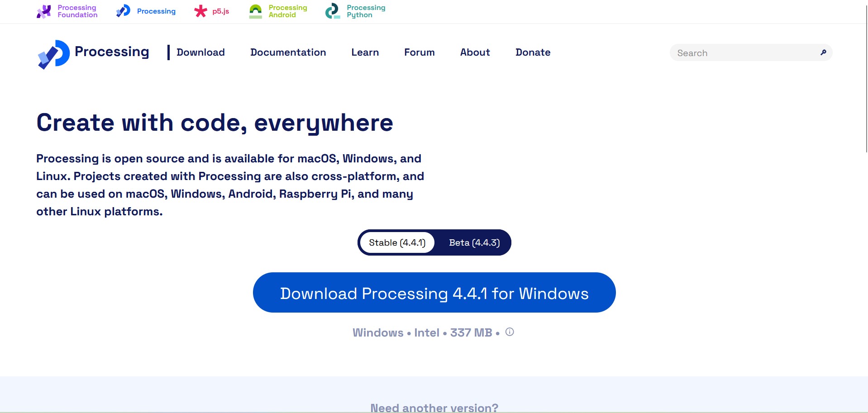
Task: Click the 'Windows • Intel • 337 MB' text
Action: 422,333
